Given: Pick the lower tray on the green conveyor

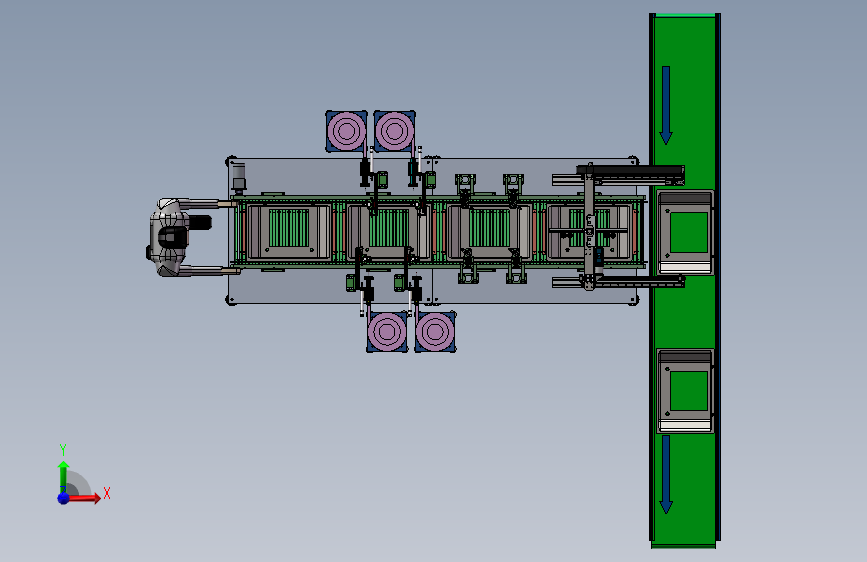Looking at the screenshot, I should tap(685, 391).
